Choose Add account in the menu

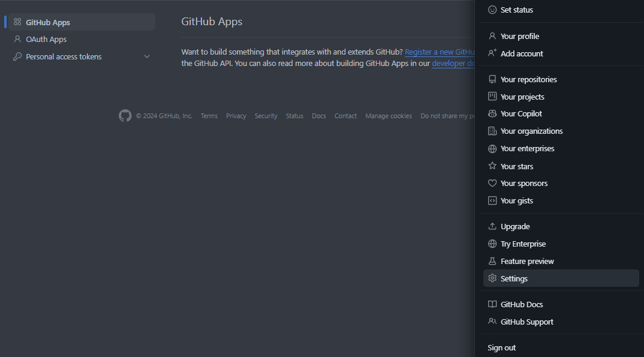561,53
